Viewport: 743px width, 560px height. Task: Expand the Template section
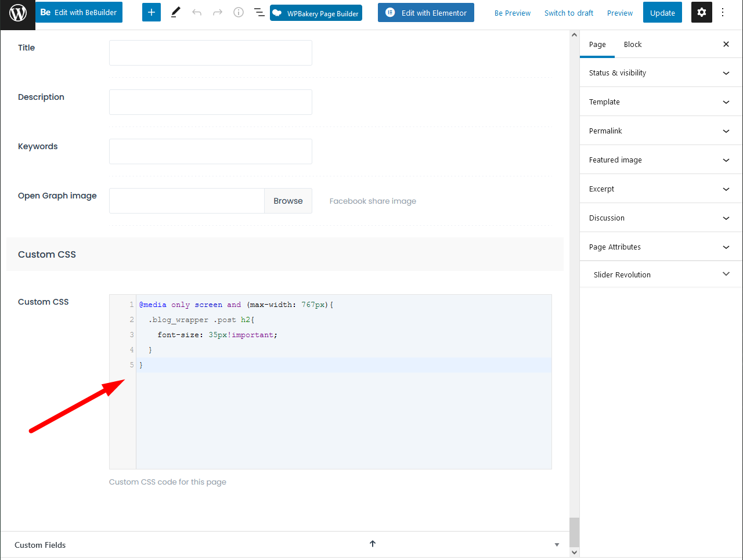coord(661,102)
